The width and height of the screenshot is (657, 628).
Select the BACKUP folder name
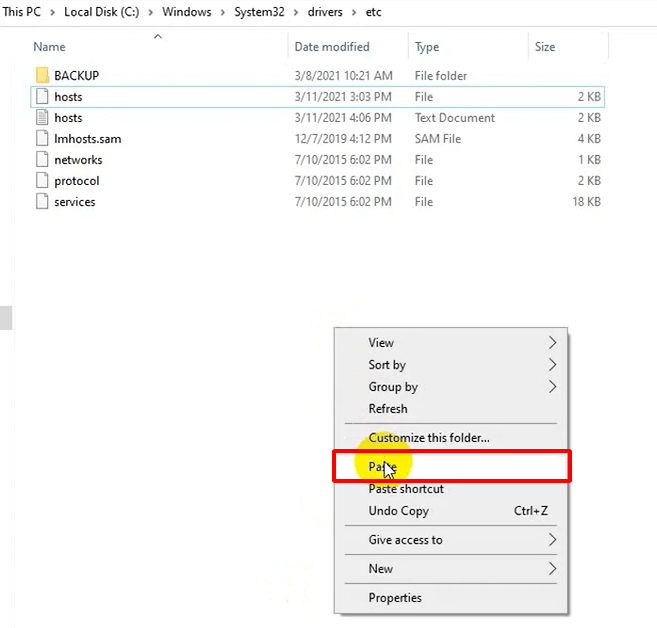click(x=76, y=76)
